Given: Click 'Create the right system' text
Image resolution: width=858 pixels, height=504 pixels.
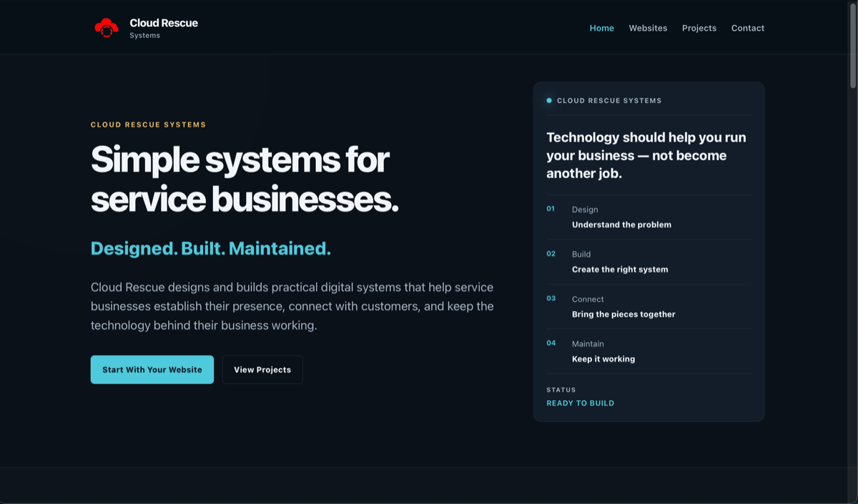Looking at the screenshot, I should click(620, 270).
